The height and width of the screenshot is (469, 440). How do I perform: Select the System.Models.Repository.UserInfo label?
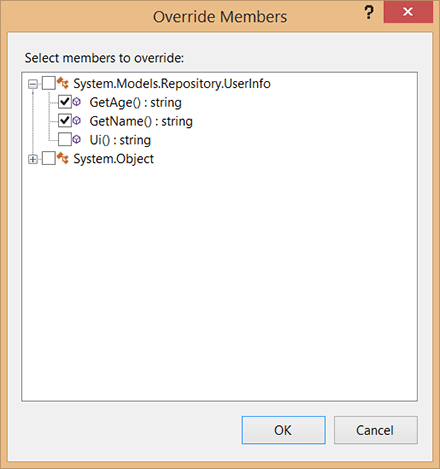(x=172, y=84)
